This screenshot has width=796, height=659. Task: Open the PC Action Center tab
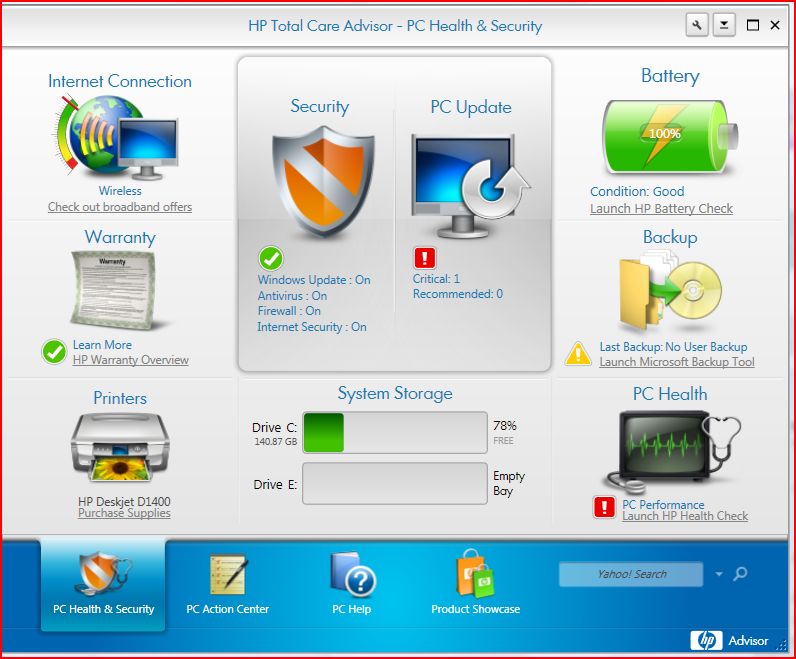click(227, 584)
